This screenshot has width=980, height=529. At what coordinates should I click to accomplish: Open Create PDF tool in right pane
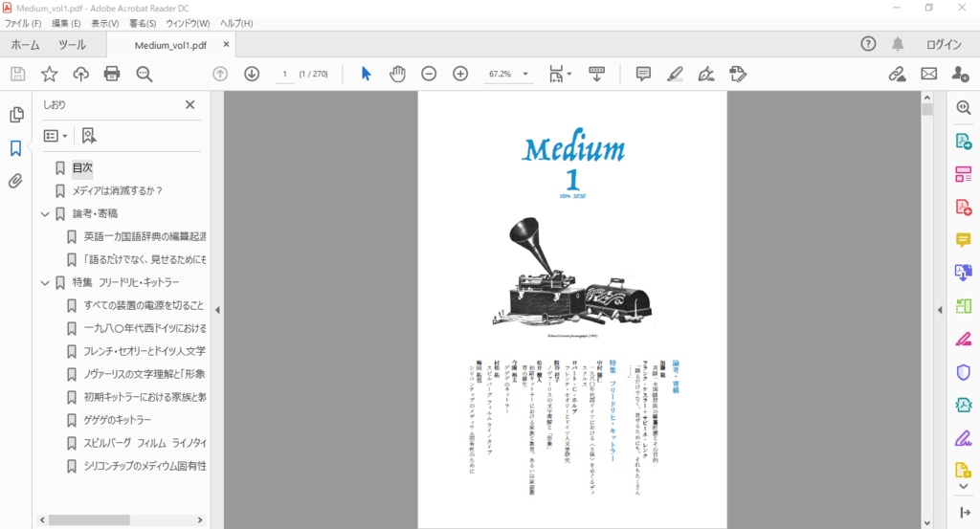963,207
